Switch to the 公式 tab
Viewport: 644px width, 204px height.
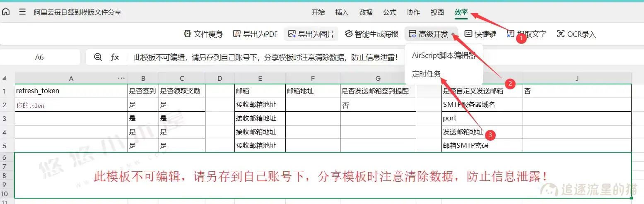390,12
